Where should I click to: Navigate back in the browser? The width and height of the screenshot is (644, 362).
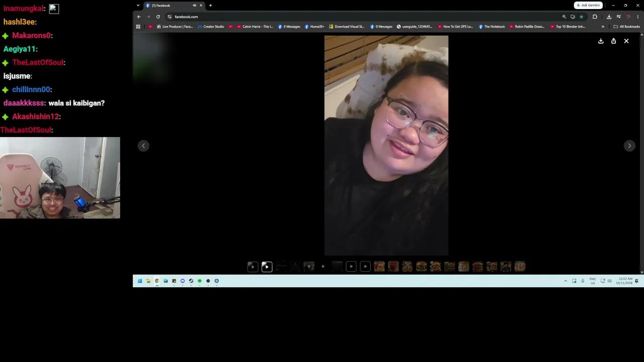(x=139, y=17)
